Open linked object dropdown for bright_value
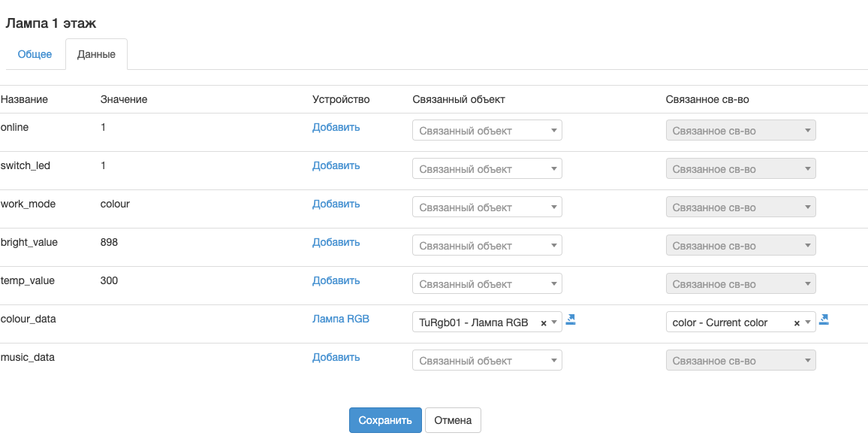868x448 pixels. tap(487, 246)
